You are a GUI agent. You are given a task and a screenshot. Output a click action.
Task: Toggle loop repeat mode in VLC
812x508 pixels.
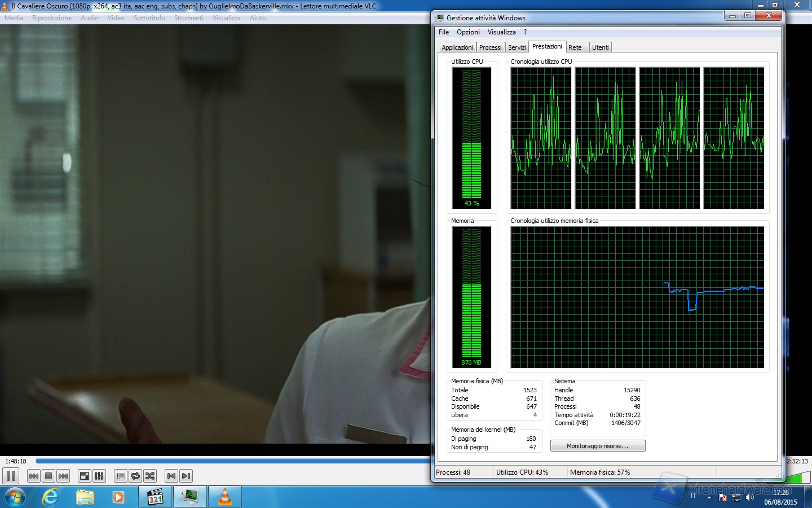135,476
